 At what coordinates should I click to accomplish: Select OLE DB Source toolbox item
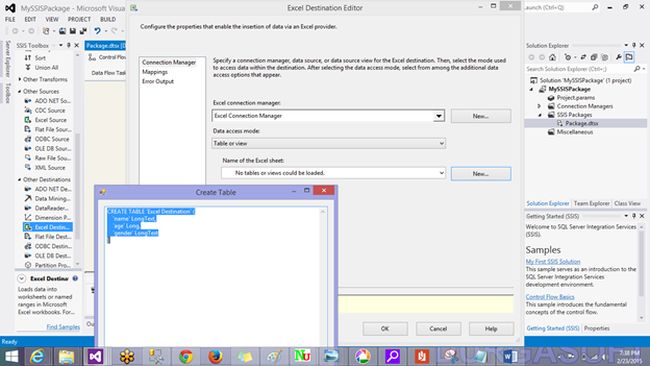pyautogui.click(x=47, y=148)
